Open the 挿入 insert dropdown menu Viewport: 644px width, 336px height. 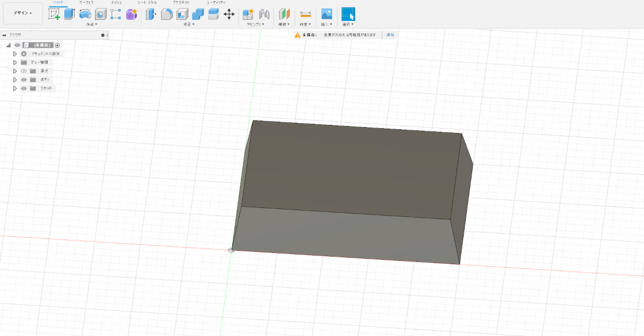[x=326, y=24]
